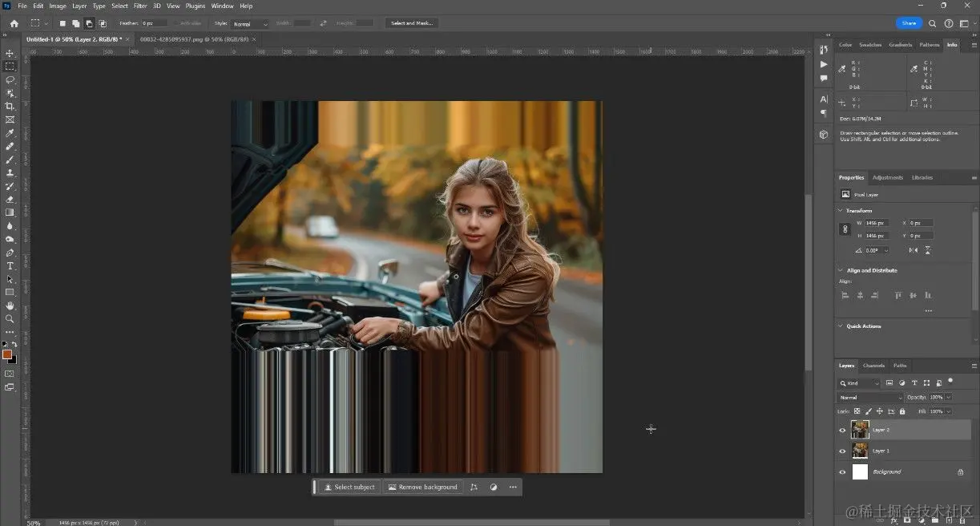Select the Horizontal Type tool
Viewport: 980px width, 526px height.
(10, 265)
